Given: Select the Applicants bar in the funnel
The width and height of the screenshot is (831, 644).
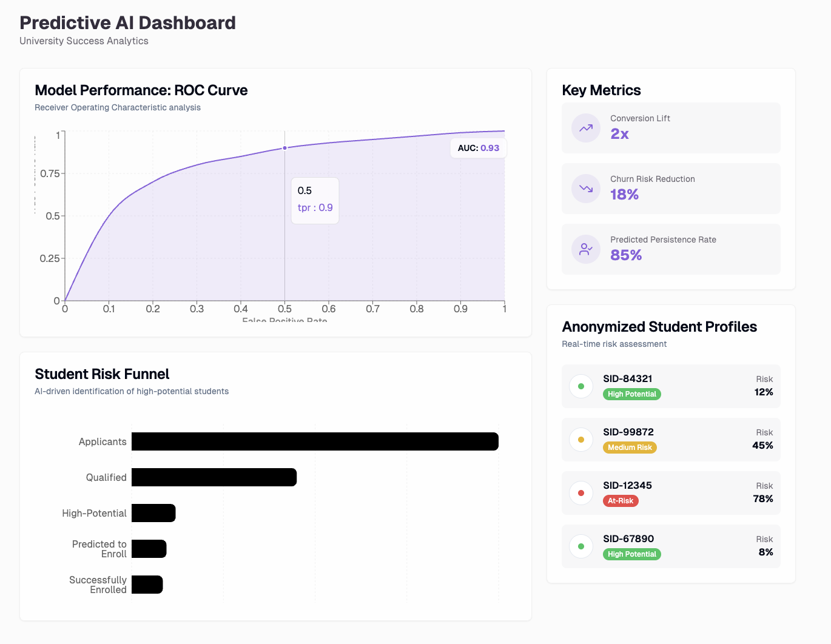Looking at the screenshot, I should coord(314,441).
